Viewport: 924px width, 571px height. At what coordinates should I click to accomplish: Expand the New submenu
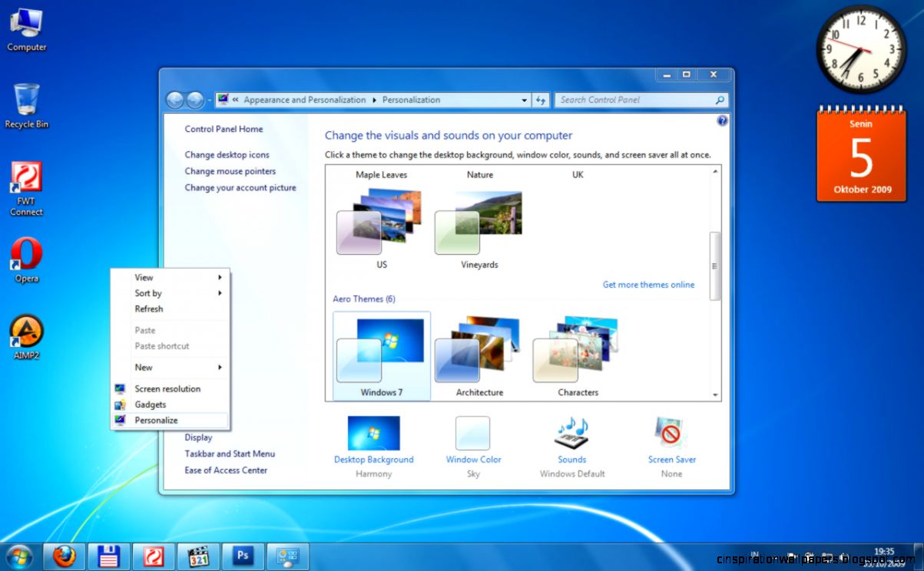tap(171, 367)
